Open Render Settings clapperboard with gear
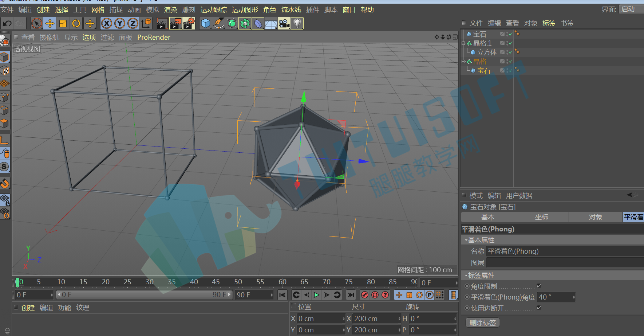This screenshot has height=336, width=644. [189, 23]
